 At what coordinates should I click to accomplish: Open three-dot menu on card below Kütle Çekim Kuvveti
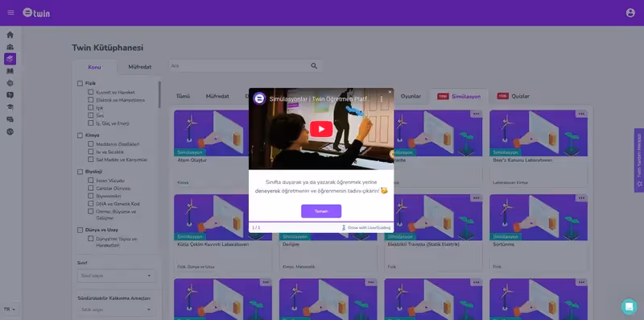click(x=266, y=283)
